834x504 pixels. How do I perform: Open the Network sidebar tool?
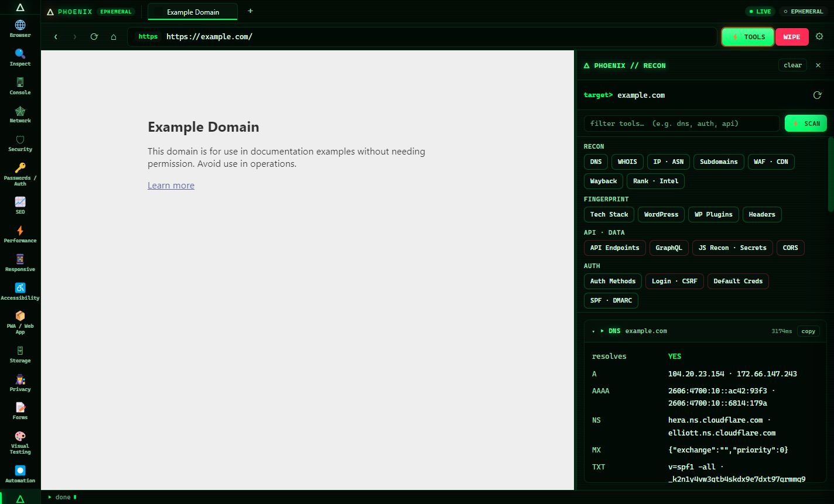20,114
